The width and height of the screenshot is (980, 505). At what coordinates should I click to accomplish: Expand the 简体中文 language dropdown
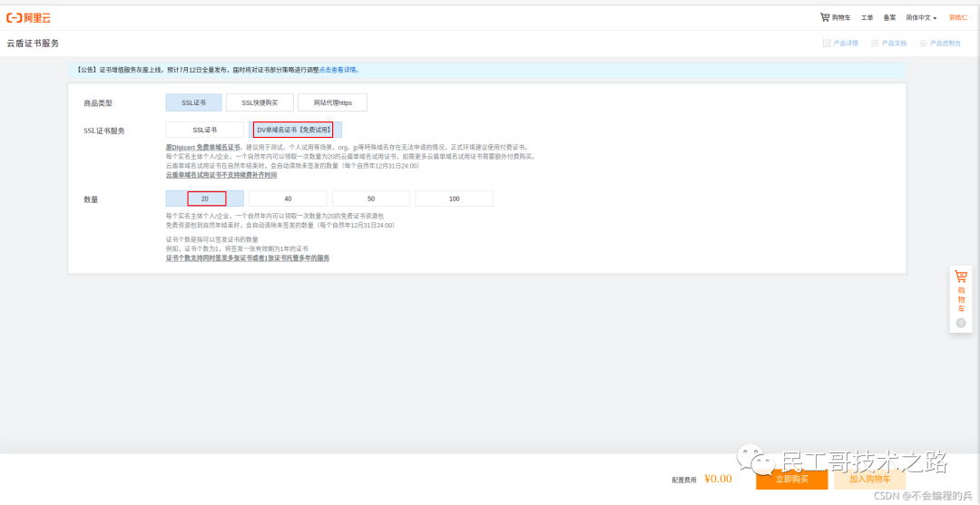pos(921,17)
